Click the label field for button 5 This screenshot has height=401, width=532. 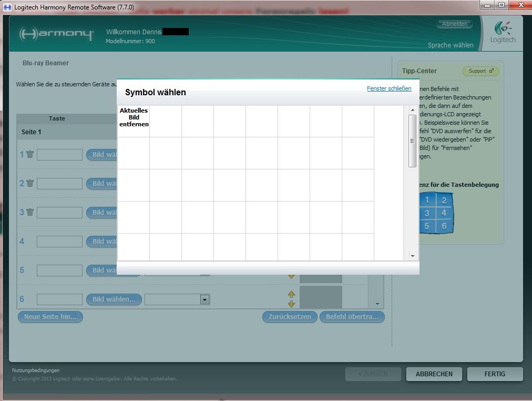pos(60,270)
